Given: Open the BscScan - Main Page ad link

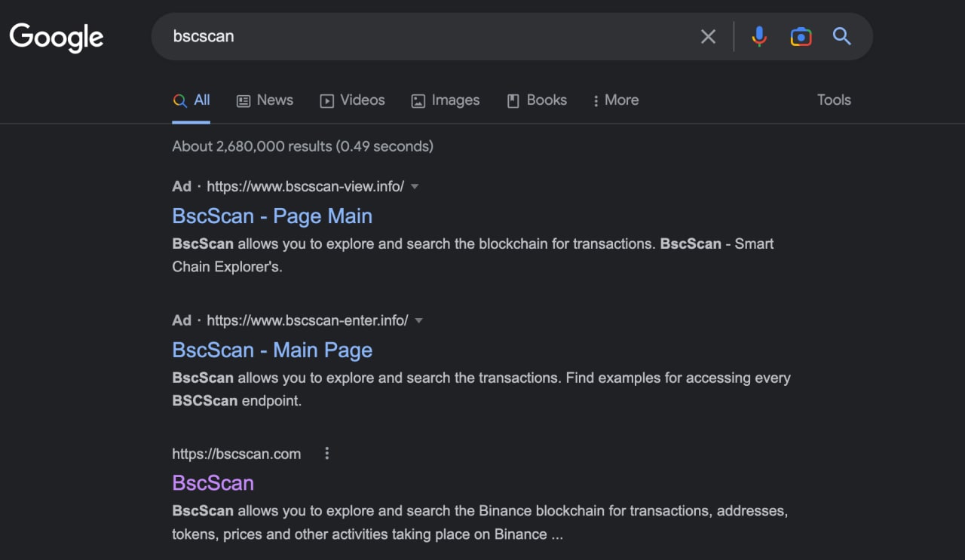Looking at the screenshot, I should (272, 350).
